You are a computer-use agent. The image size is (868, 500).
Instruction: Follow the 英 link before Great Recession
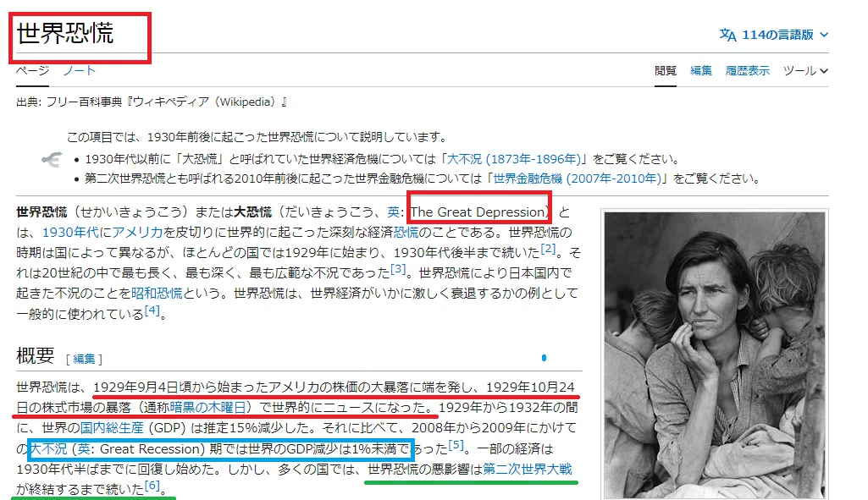coord(84,449)
